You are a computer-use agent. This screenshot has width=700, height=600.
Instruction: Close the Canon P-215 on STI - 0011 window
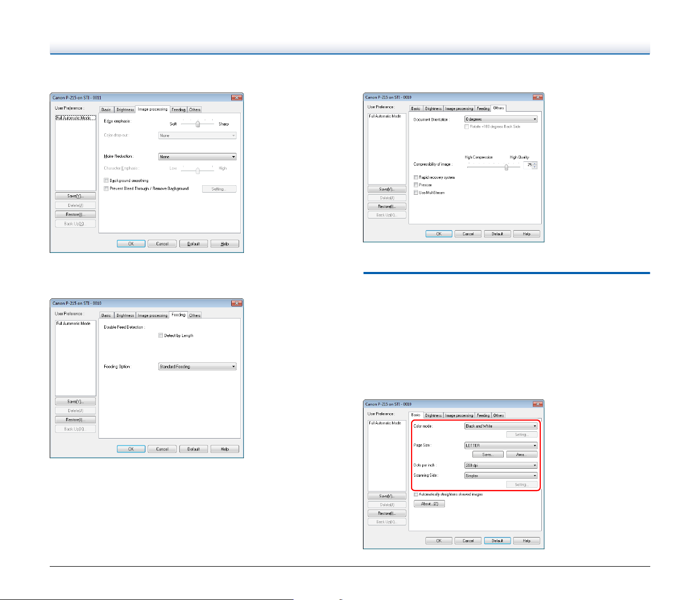pos(237,97)
